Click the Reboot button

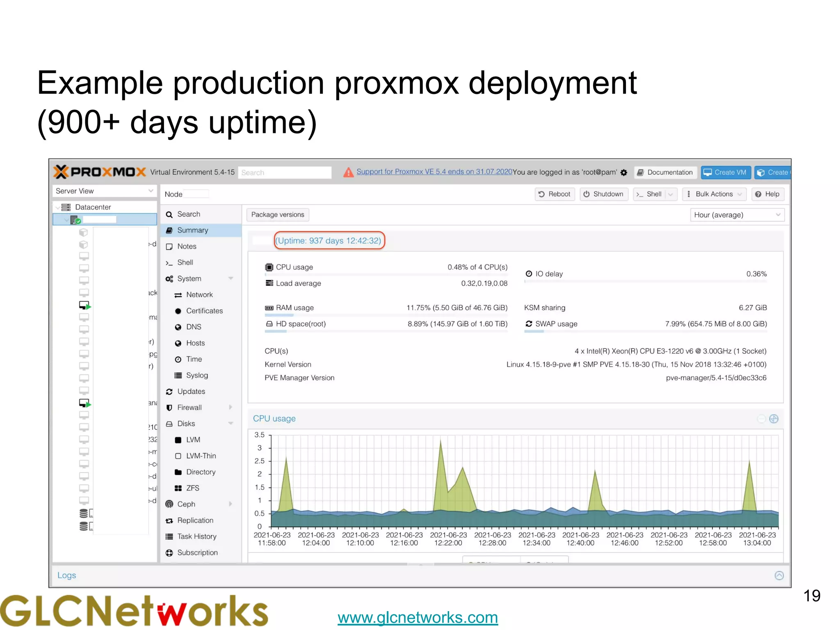click(555, 194)
